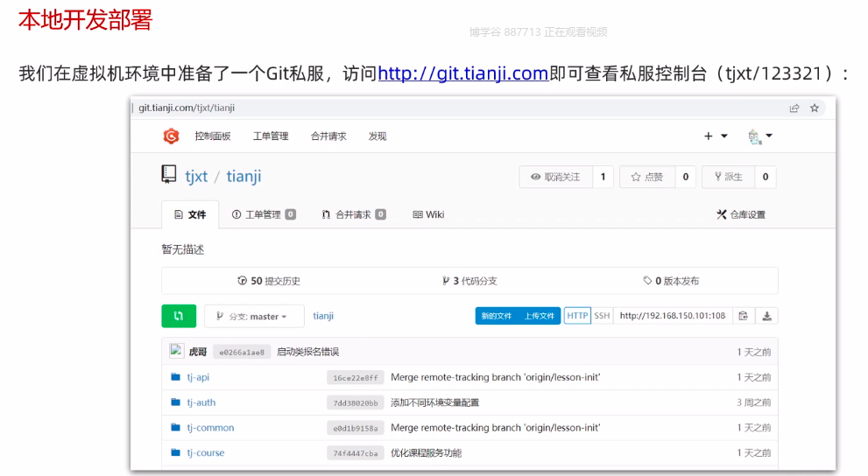This screenshot has height=476, width=868.
Task: Open the 发现 navigation item
Action: 378,136
